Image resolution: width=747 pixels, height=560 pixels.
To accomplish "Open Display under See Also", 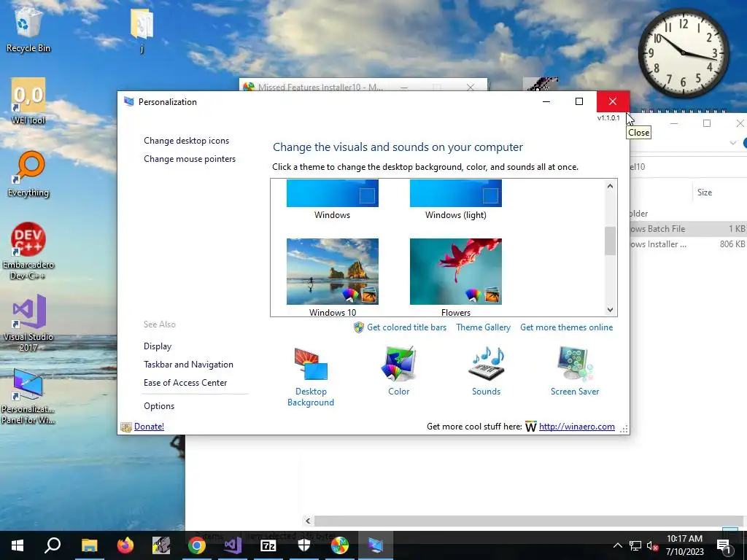I will (x=158, y=346).
